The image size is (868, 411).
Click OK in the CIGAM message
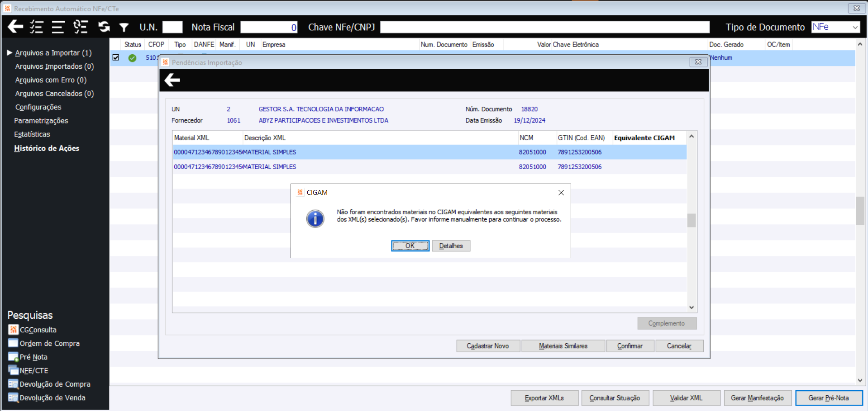click(x=410, y=246)
